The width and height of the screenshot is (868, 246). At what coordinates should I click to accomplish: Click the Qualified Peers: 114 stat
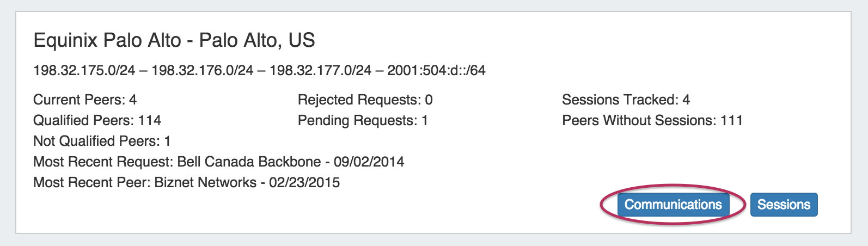[x=97, y=120]
